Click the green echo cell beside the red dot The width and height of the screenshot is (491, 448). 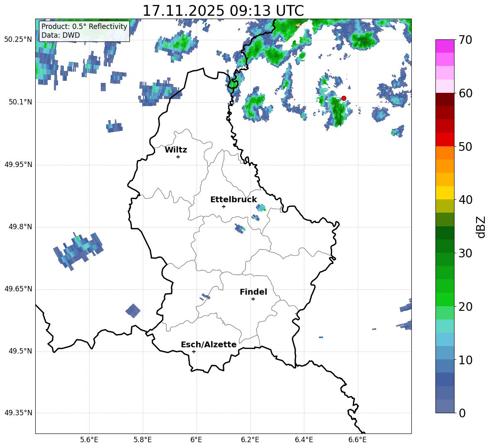(338, 110)
